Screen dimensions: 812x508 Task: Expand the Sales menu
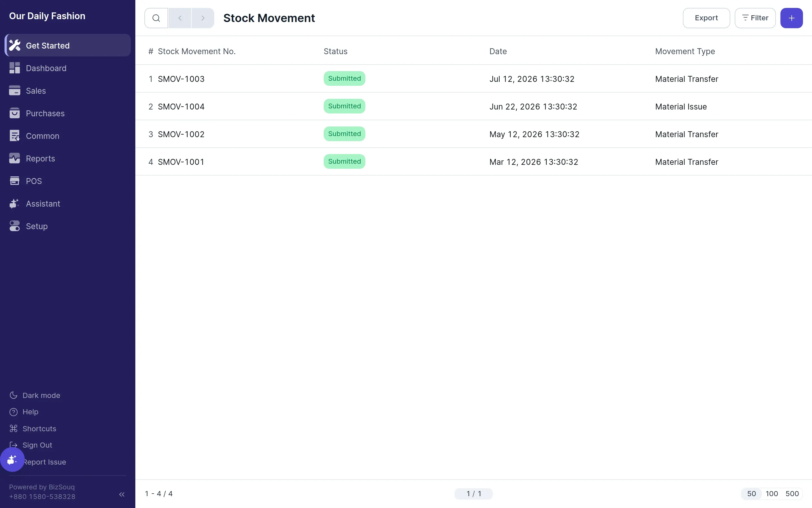(68, 90)
